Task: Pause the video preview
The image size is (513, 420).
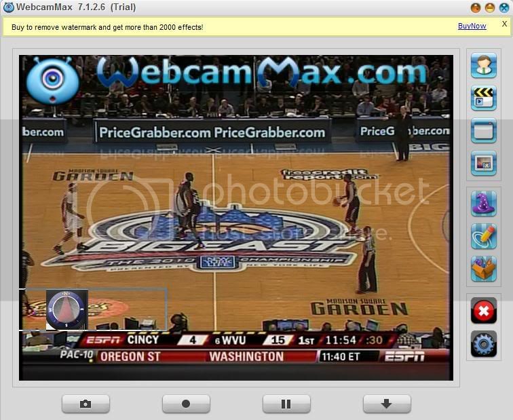Action: pos(286,404)
